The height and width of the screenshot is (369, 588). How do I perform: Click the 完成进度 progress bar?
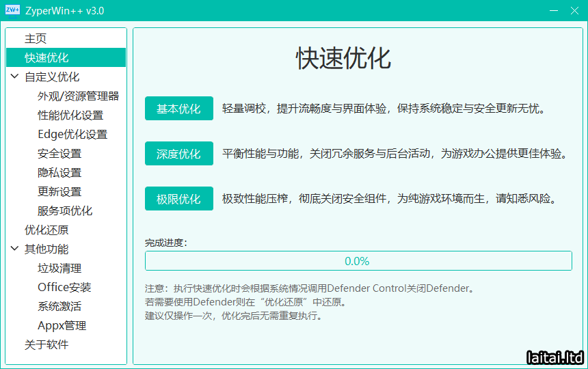click(358, 261)
